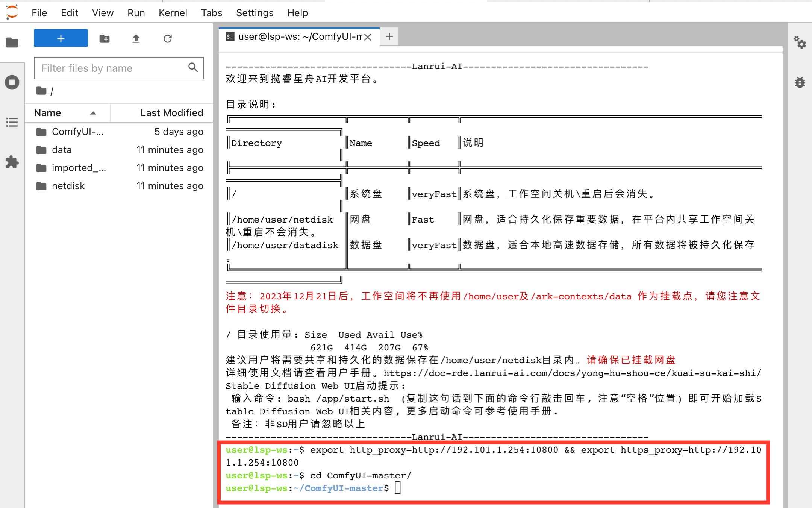Open Running Terminals and Kernels panel
This screenshot has height=508, width=812.
coord(12,82)
